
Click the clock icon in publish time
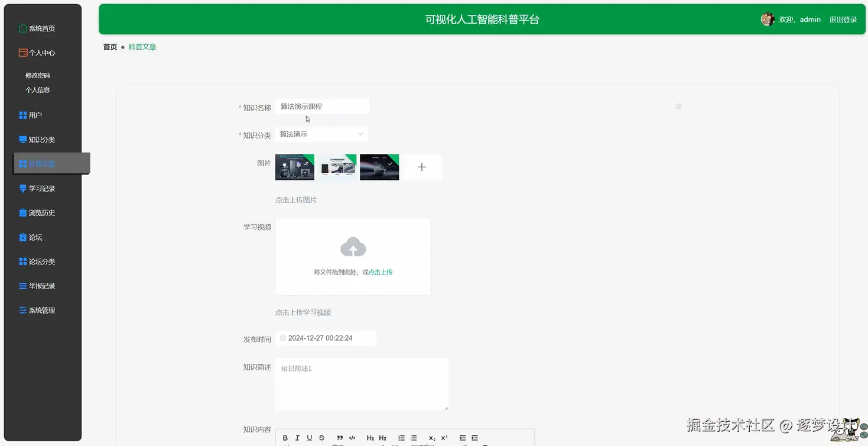(x=283, y=338)
